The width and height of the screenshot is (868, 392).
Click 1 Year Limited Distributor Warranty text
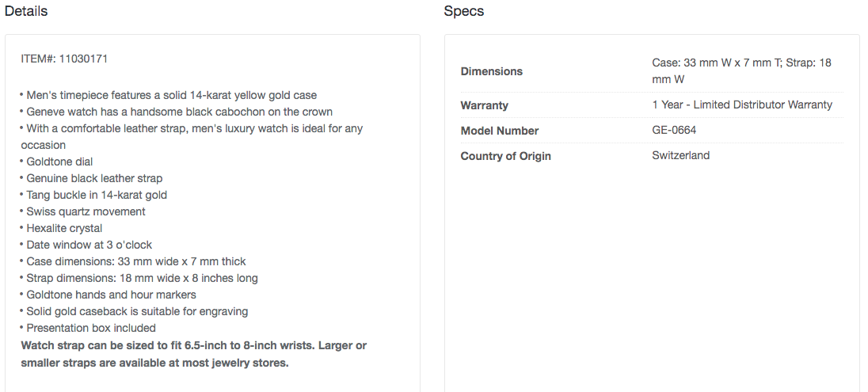pos(742,105)
